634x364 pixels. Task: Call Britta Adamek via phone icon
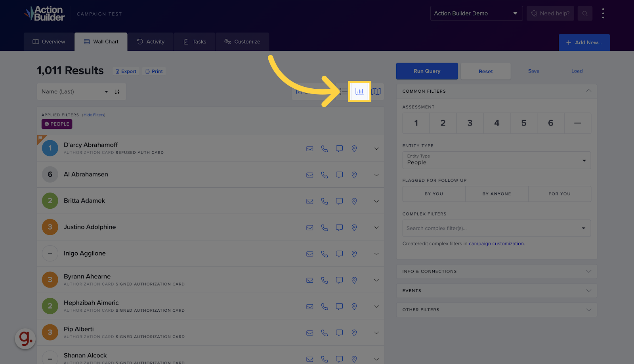click(x=325, y=201)
